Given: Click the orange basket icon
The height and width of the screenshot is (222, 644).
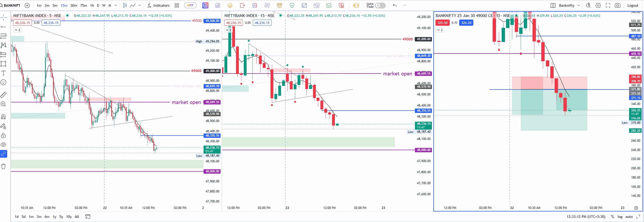Looking at the screenshot, I should (280, 5).
